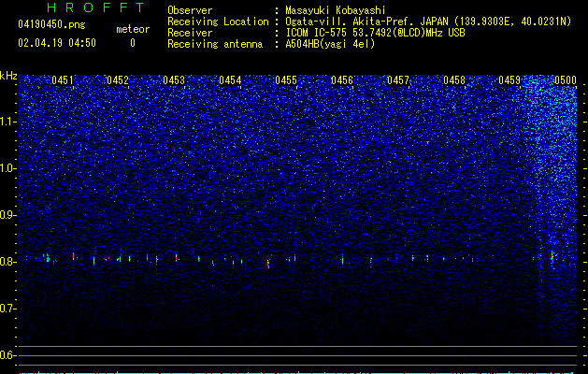Click the meteor label
This screenshot has height=374, width=588.
click(133, 29)
